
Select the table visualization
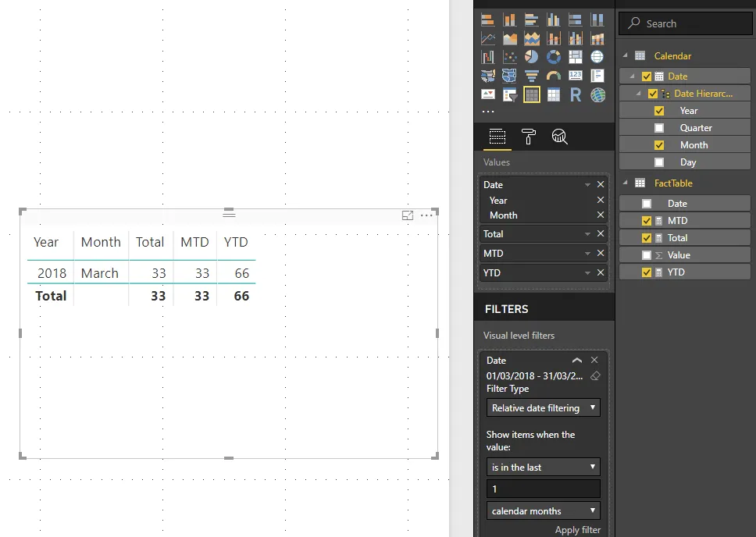click(x=531, y=94)
